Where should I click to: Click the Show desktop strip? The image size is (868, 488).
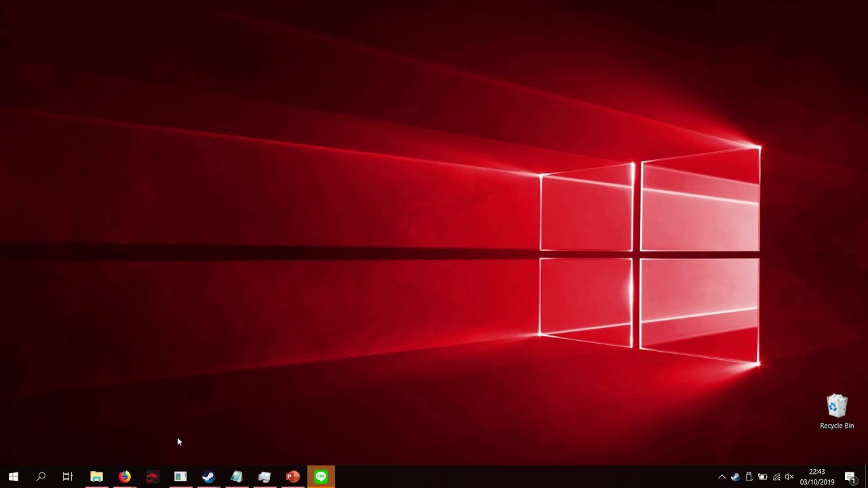[866, 477]
